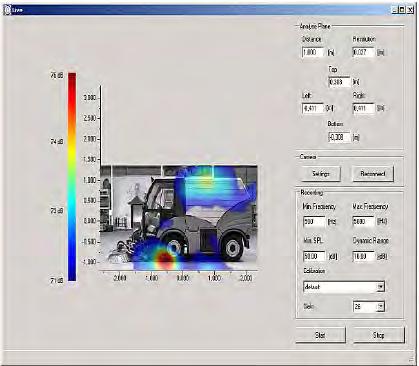Image resolution: width=419 pixels, height=366 pixels.
Task: Close the Live window
Action: (410, 10)
